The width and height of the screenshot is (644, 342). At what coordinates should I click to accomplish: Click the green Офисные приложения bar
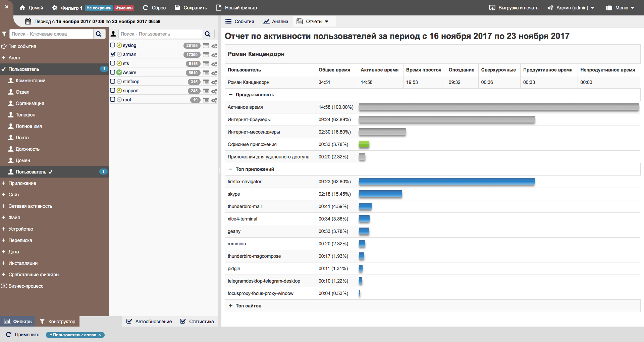(x=364, y=144)
